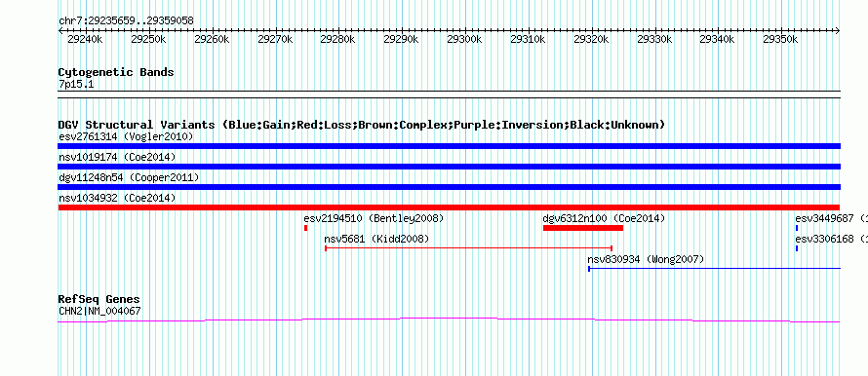The image size is (868, 376).
Task: Click the 29250k ruler tick label
Action: click(148, 39)
